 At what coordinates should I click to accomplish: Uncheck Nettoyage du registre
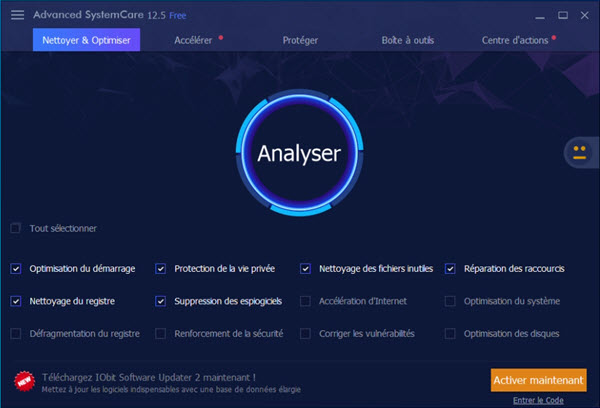16,301
